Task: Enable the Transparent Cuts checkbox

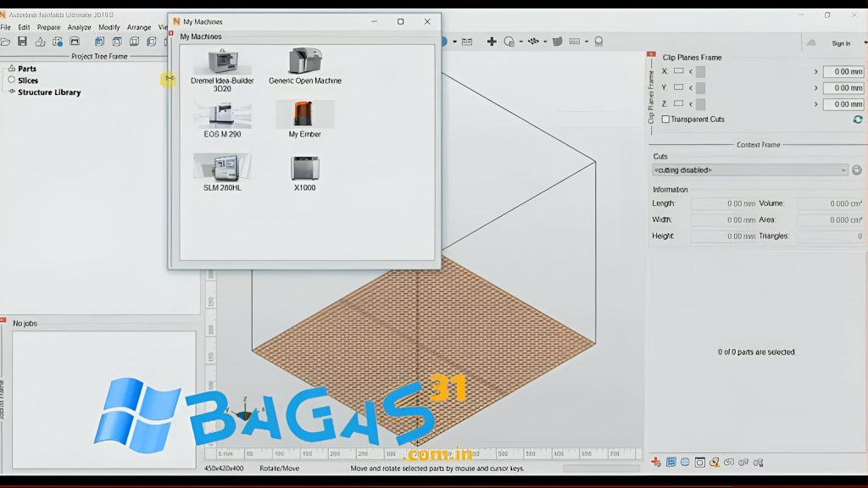Action: click(665, 119)
